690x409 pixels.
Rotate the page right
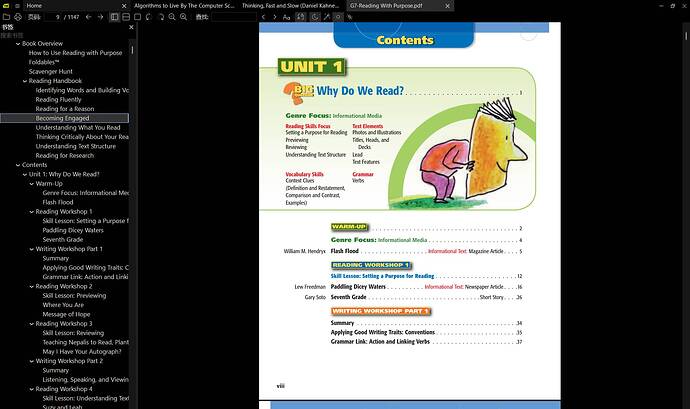pos(160,17)
